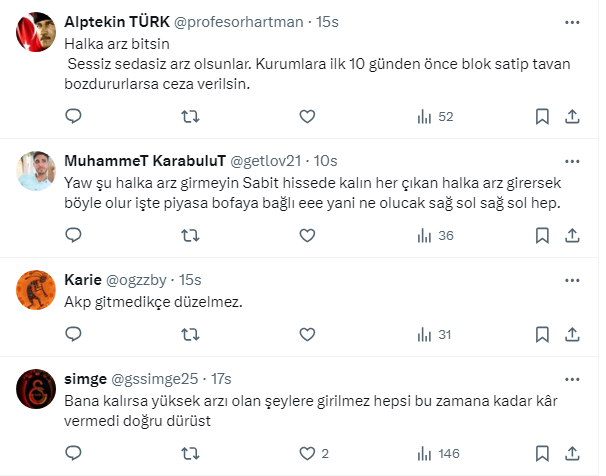View simge's tweet analytics showing 146
The image size is (606, 476).
pyautogui.click(x=439, y=453)
